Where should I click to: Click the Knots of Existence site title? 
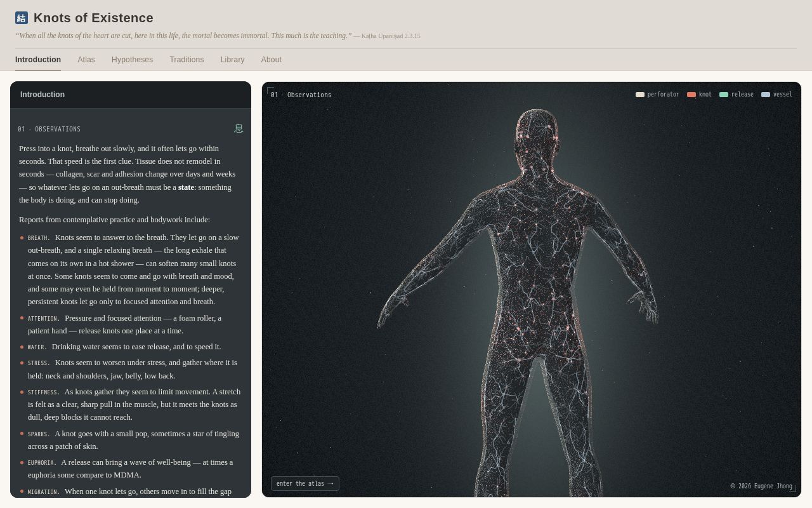(93, 18)
